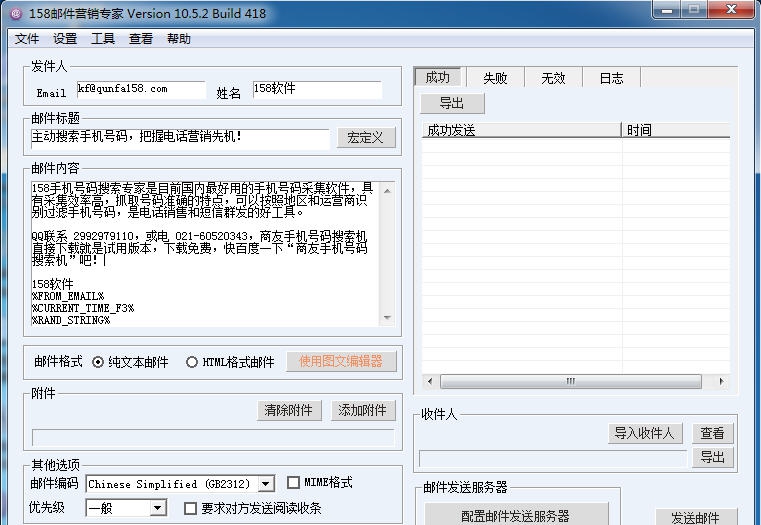Screen dimensions: 761x525
Task: Click 导出 button in 收件人 section
Action: [712, 457]
